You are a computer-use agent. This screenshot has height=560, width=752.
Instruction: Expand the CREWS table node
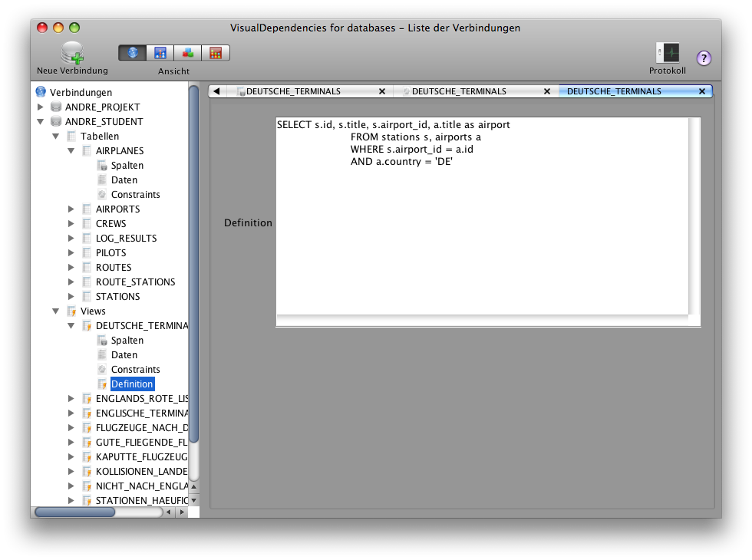pyautogui.click(x=71, y=223)
